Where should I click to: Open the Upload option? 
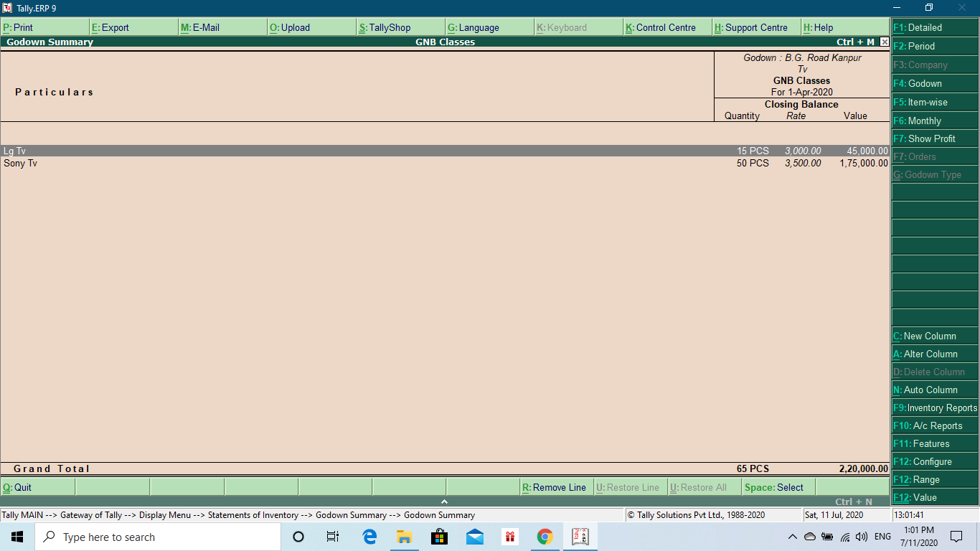[x=312, y=27]
